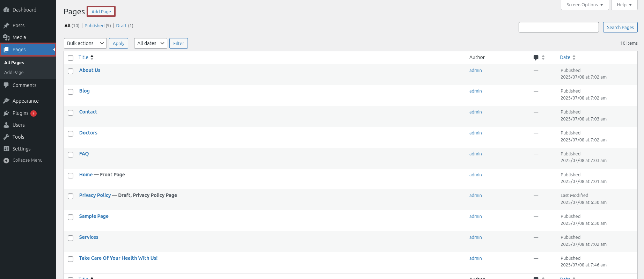This screenshot has height=279, width=644.
Task: Check the About Us page checkbox
Action: pyautogui.click(x=71, y=71)
